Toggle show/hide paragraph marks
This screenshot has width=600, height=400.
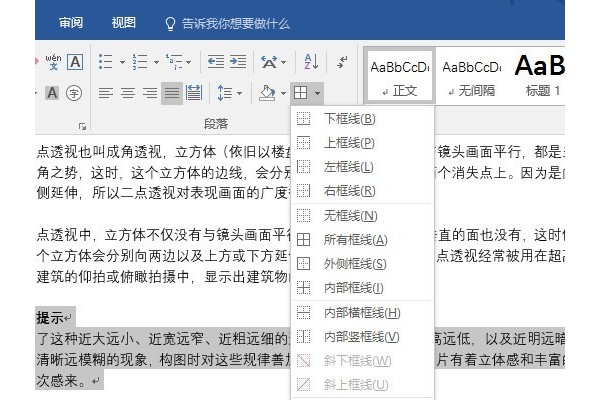point(342,62)
